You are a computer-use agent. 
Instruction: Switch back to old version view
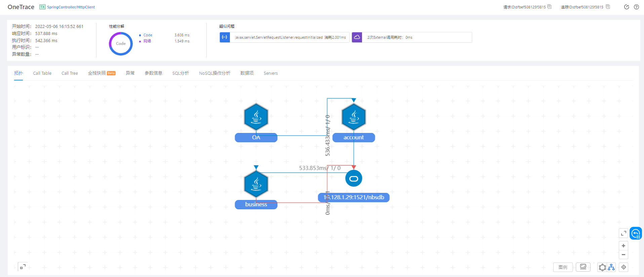(x=636, y=233)
